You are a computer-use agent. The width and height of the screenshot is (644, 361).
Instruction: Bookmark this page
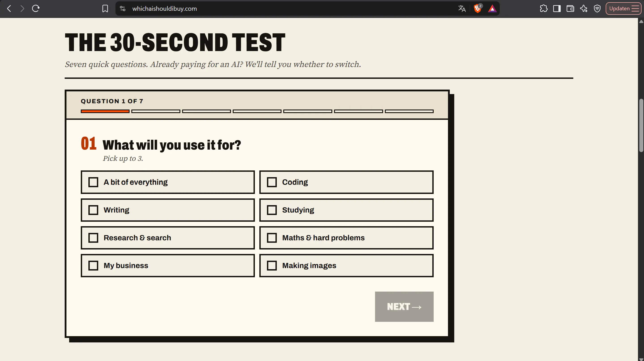pos(105,9)
